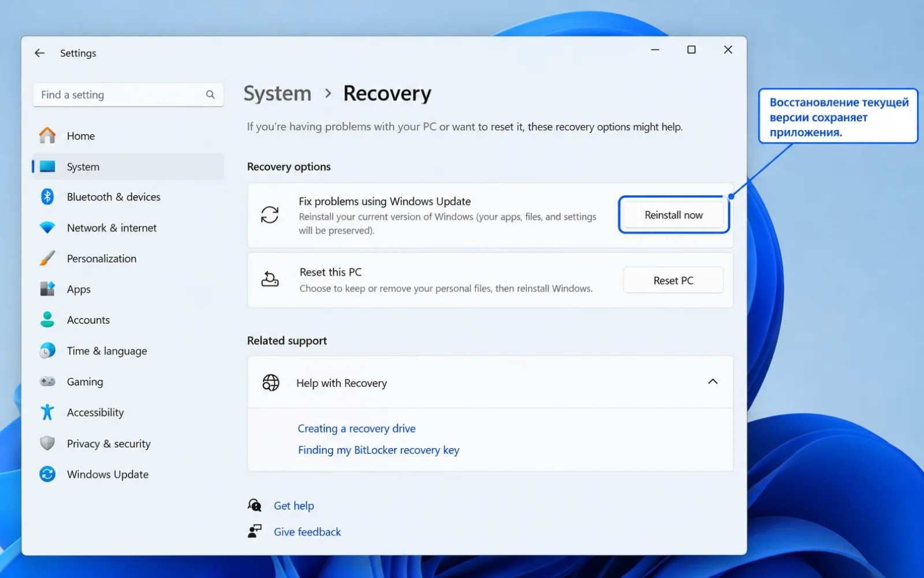The height and width of the screenshot is (578, 924).
Task: Click the Get help link
Action: 294,505
